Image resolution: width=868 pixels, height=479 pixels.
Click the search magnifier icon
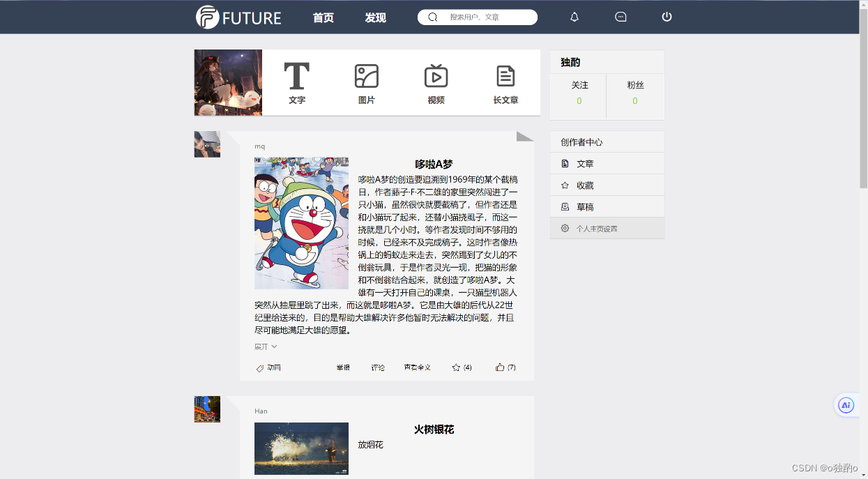[x=432, y=17]
